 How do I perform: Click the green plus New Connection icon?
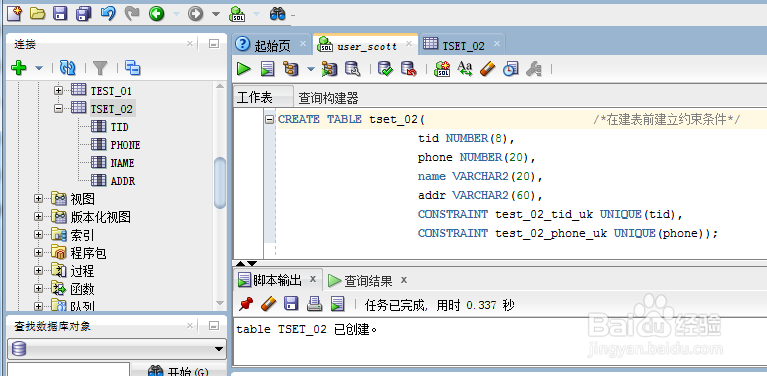point(19,67)
